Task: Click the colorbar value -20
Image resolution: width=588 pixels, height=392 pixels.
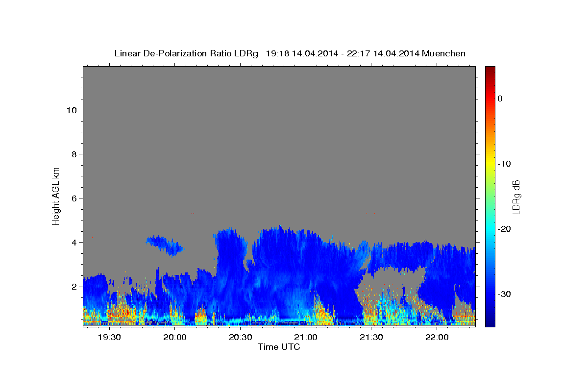Action: tap(504, 229)
